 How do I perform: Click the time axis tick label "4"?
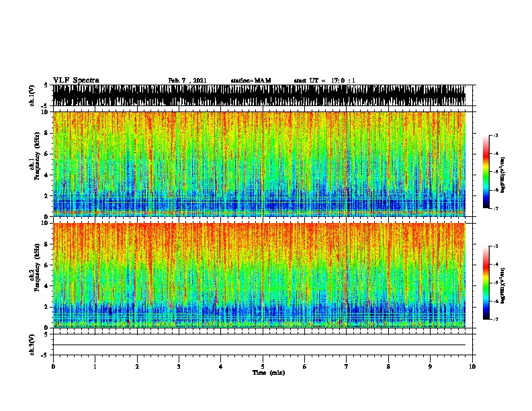[221, 366]
